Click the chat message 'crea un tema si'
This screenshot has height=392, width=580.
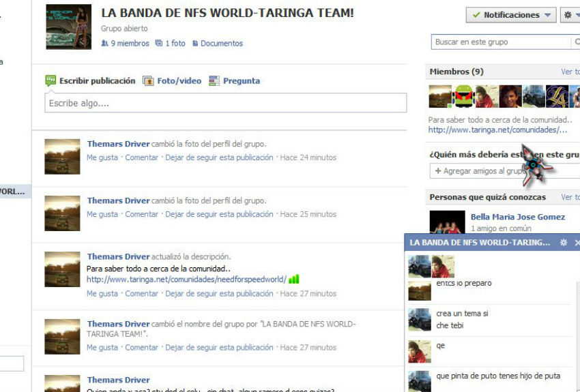pos(462,314)
